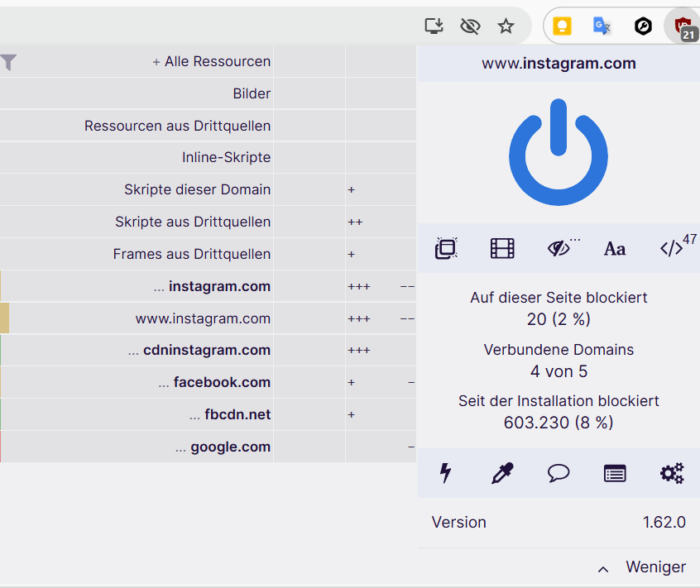
Task: Click the filter funnel icon
Action: [8, 62]
